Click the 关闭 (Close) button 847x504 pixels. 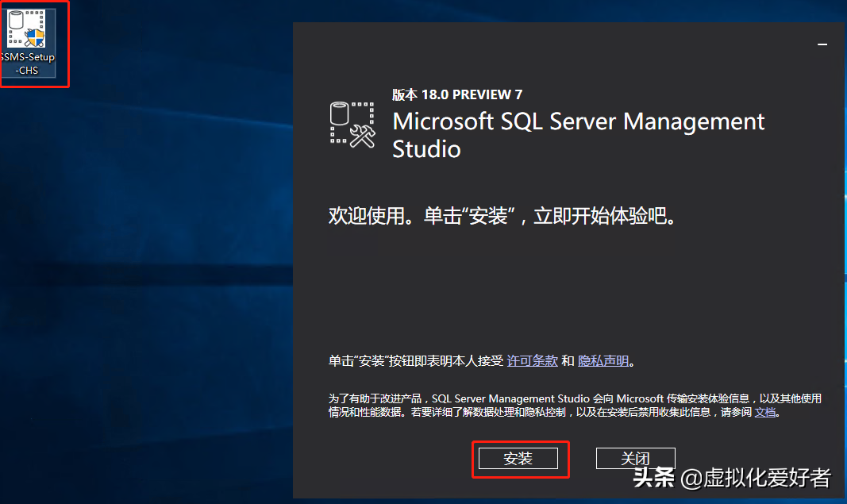tap(635, 459)
